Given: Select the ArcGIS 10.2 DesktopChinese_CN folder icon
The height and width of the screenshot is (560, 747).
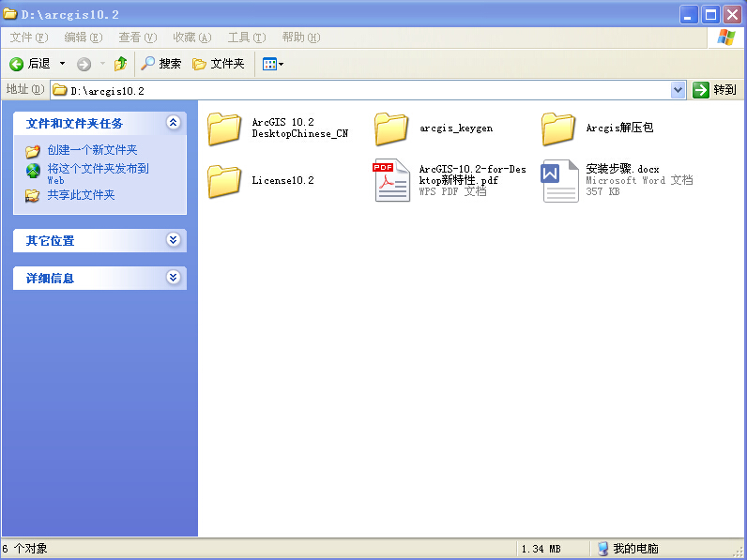Looking at the screenshot, I should tap(224, 129).
